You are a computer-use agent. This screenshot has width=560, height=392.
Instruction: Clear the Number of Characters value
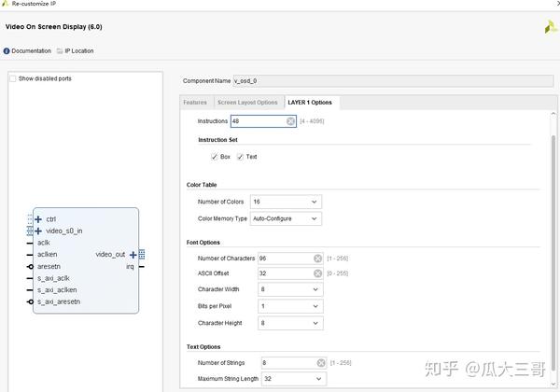(317, 259)
